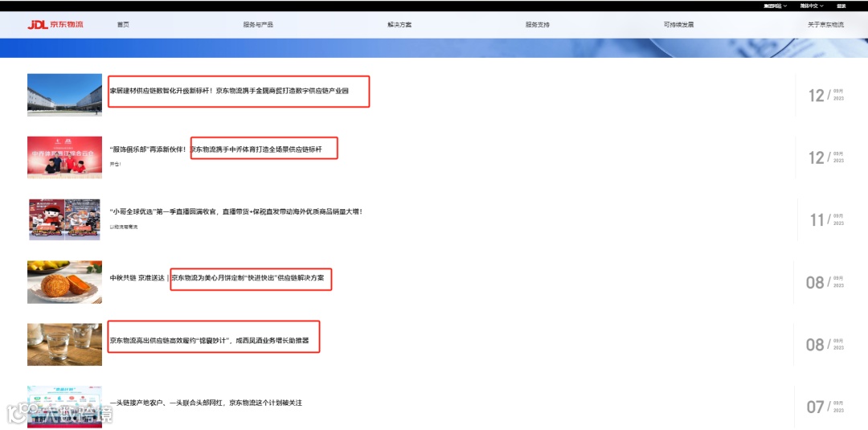Open the 可持续发展 menu
Image resolution: width=868 pixels, height=430 pixels.
[x=678, y=25]
